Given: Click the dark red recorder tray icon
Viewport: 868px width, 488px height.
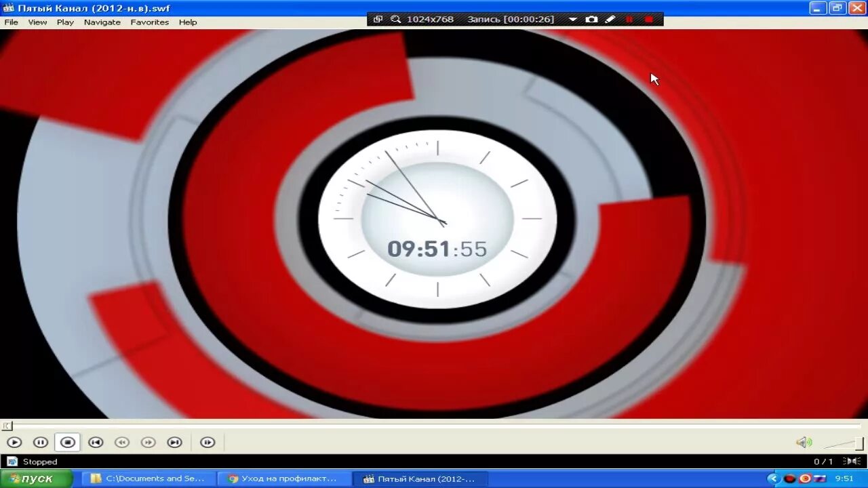Looking at the screenshot, I should click(789, 479).
